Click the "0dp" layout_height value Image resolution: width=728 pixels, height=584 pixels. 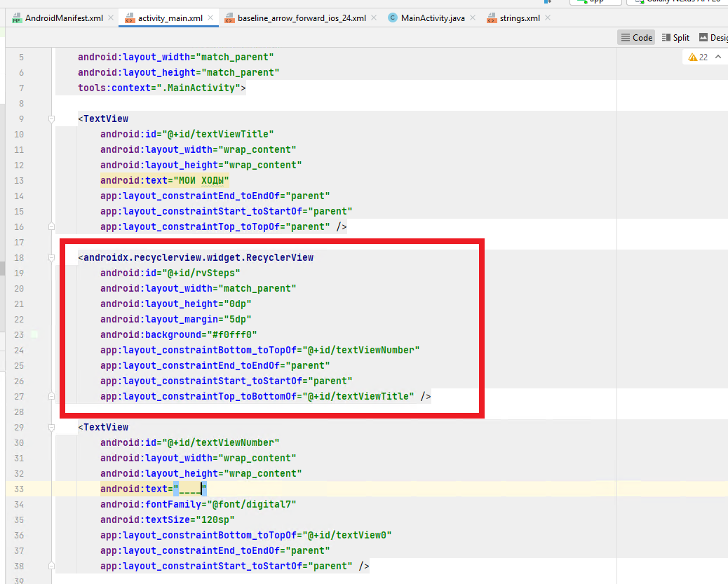tap(238, 304)
